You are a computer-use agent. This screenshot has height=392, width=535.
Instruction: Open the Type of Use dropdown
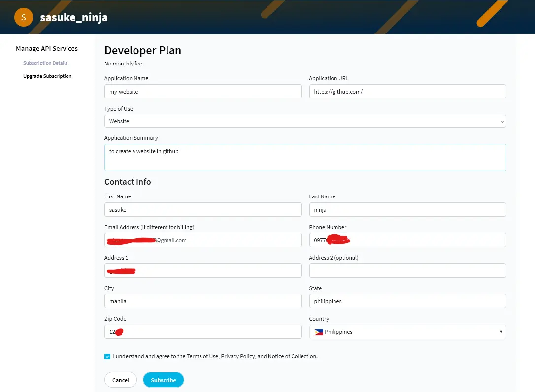click(305, 121)
